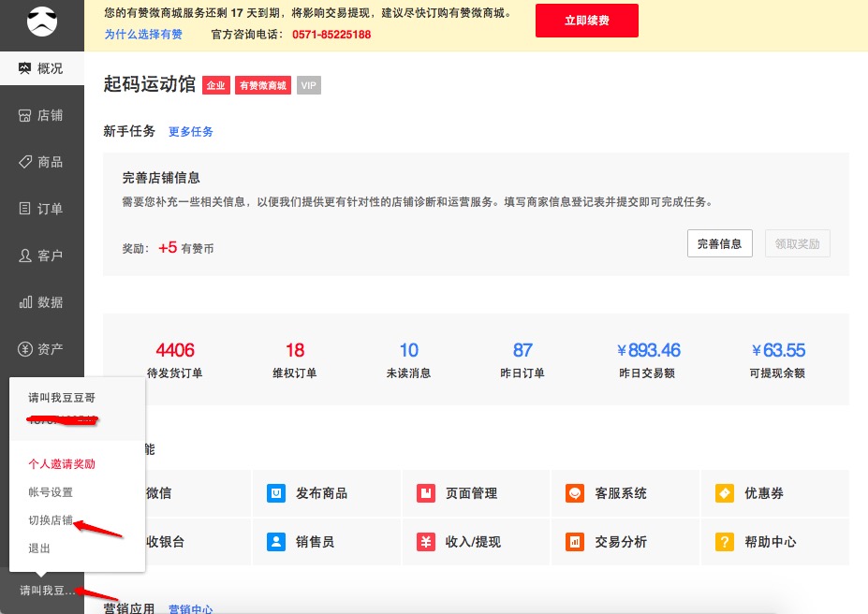868x614 pixels.
Task: Select 帐号设置 in the popup menu
Action: pos(51,491)
